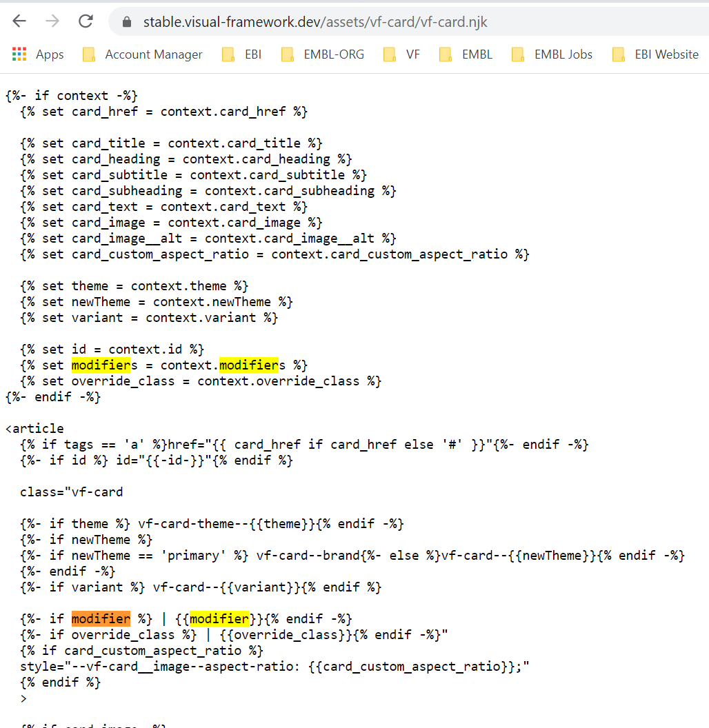The height and width of the screenshot is (728, 709).
Task: Click 'set card_subtitle' code line
Action: point(194,175)
